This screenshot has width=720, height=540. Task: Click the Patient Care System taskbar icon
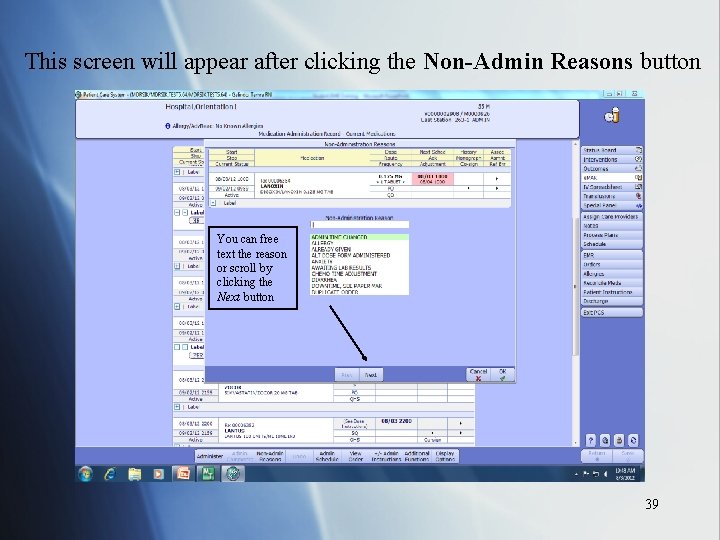tap(233, 473)
